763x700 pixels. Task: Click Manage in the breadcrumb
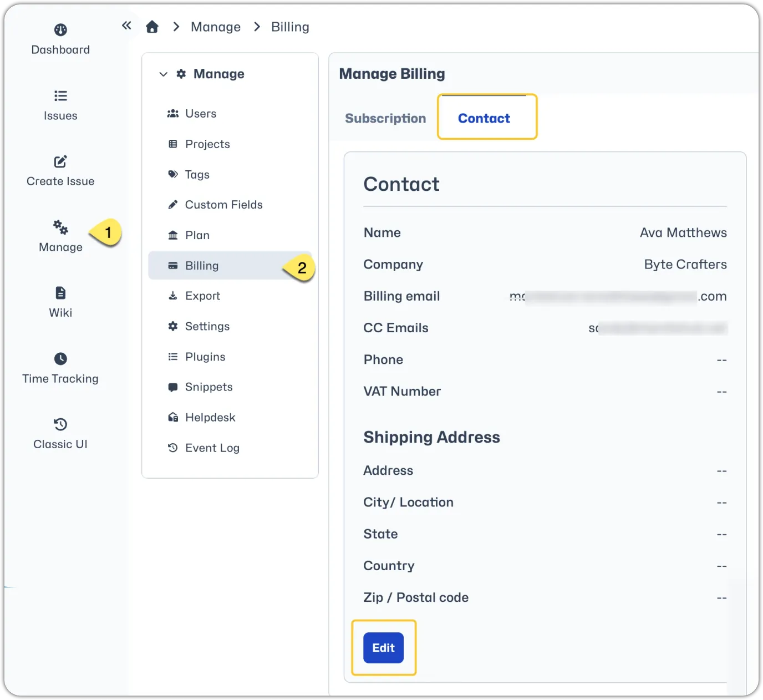coord(216,27)
